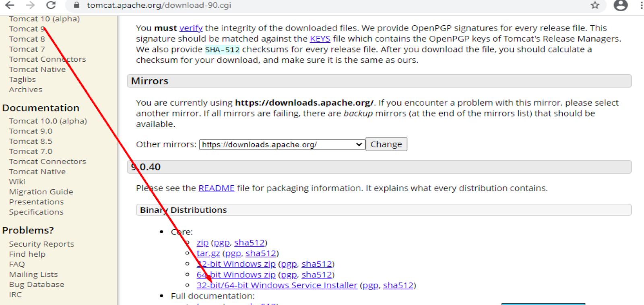Open the FAQ sidebar link
Viewport: 644px width, 305px height.
(x=17, y=264)
